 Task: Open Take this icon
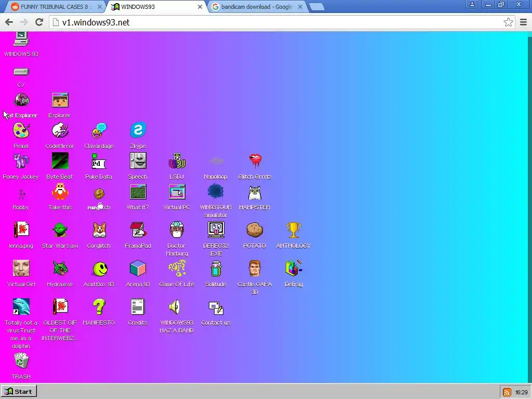tap(60, 192)
